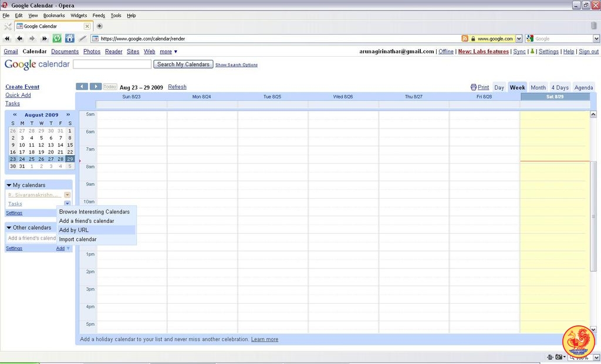Switch to the Agenda view tab

[584, 87]
